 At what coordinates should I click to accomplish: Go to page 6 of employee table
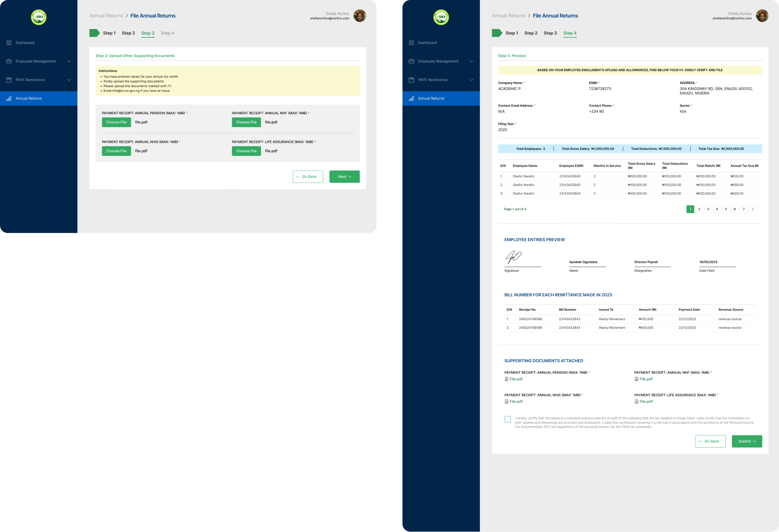(734, 209)
